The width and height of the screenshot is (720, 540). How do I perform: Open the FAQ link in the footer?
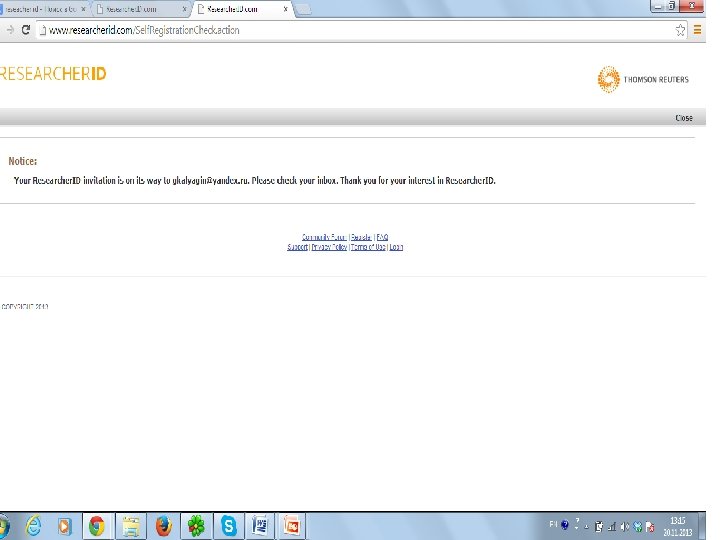click(382, 237)
